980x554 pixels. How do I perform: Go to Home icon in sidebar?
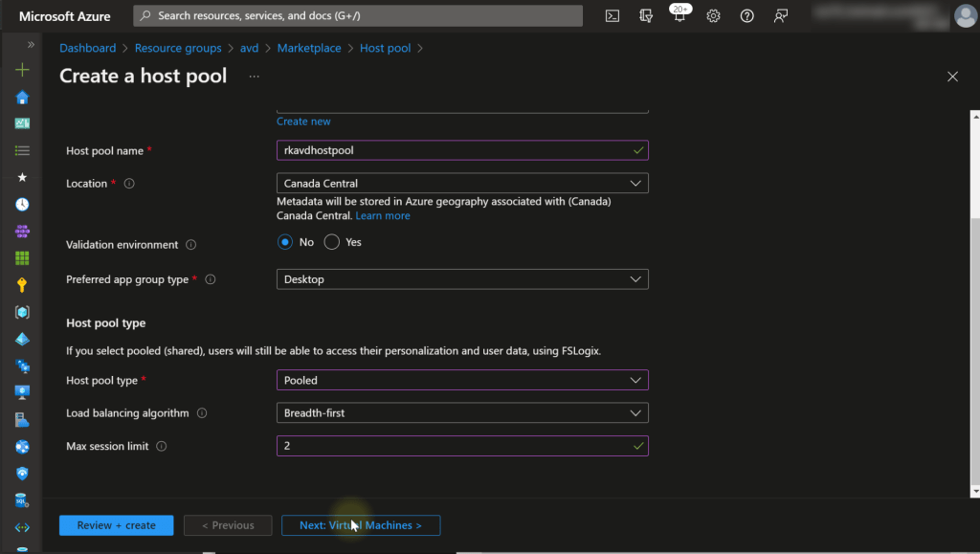(22, 97)
